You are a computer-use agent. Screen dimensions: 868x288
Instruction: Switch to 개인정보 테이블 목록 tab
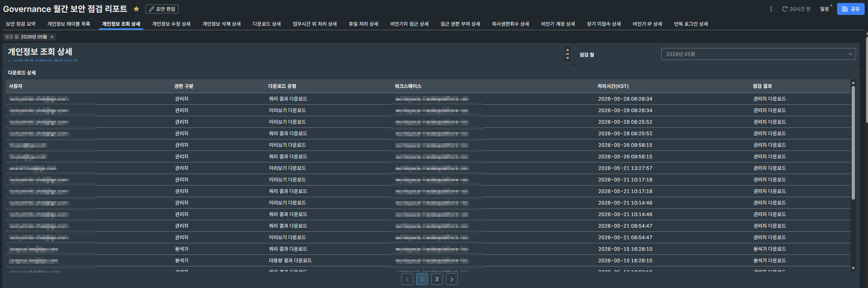tap(69, 24)
